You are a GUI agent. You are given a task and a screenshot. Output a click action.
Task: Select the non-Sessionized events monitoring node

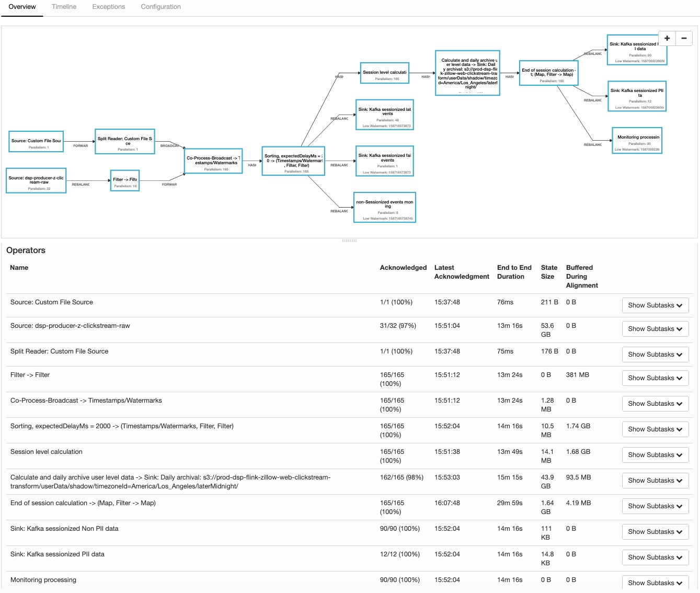click(385, 208)
